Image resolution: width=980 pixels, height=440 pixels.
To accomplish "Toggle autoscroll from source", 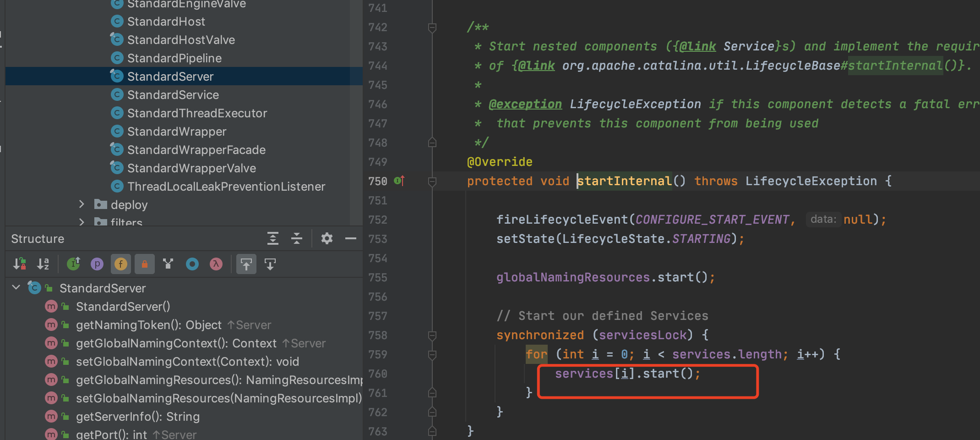I will click(270, 264).
